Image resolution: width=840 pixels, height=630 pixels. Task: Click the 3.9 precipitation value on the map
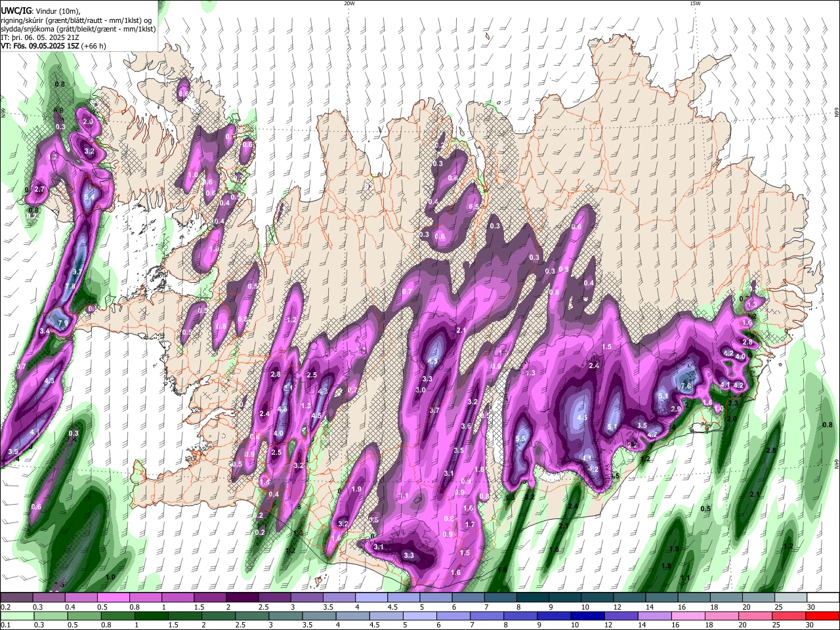(x=13, y=452)
